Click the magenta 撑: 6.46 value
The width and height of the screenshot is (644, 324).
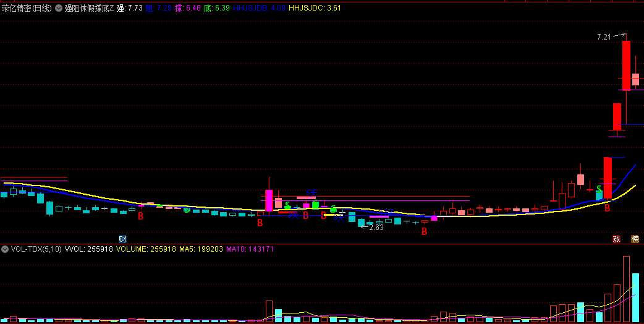tap(187, 8)
